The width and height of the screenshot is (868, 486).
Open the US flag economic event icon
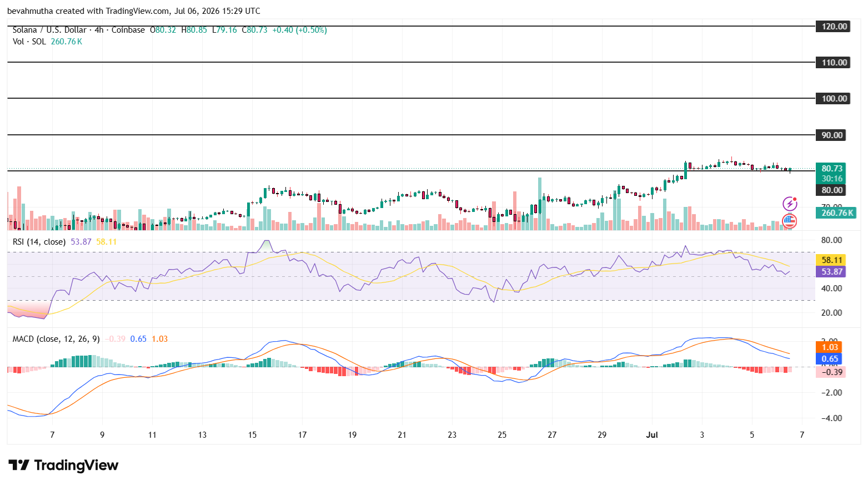coord(789,221)
